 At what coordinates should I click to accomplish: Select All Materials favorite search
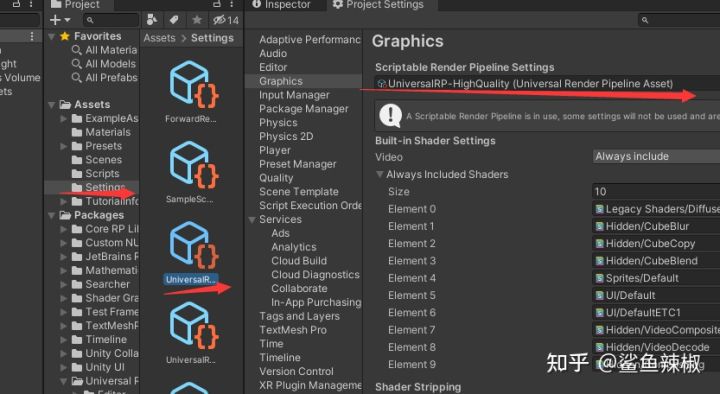coord(105,50)
